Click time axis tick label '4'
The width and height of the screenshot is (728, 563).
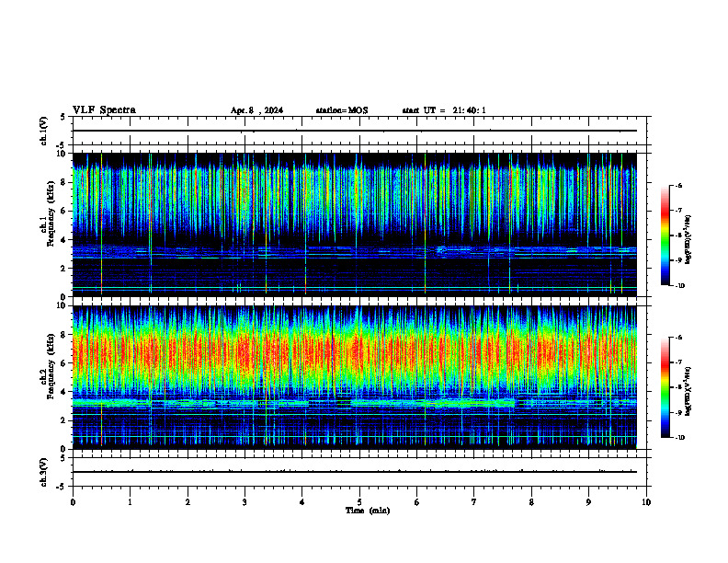point(302,502)
